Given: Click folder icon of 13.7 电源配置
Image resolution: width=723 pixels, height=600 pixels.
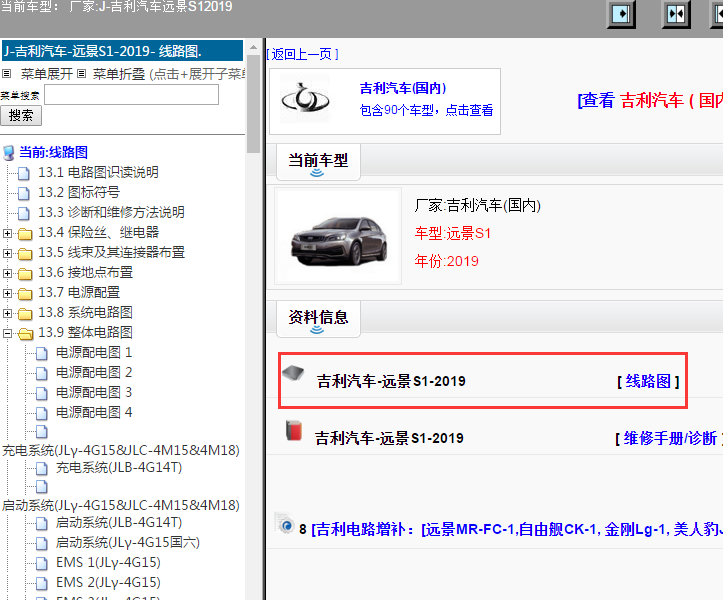Looking at the screenshot, I should tap(25, 293).
